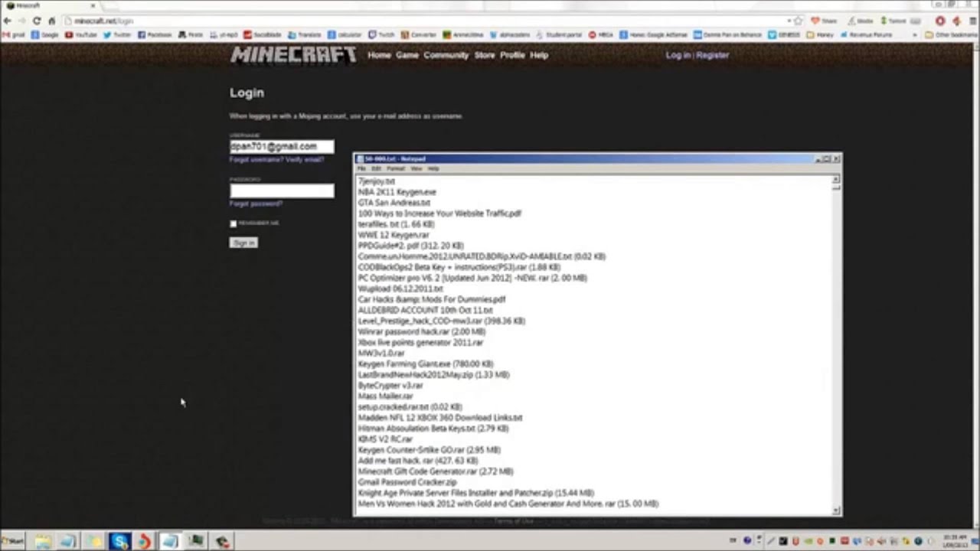Open the Store menu link
980x551 pixels.
[x=485, y=55]
